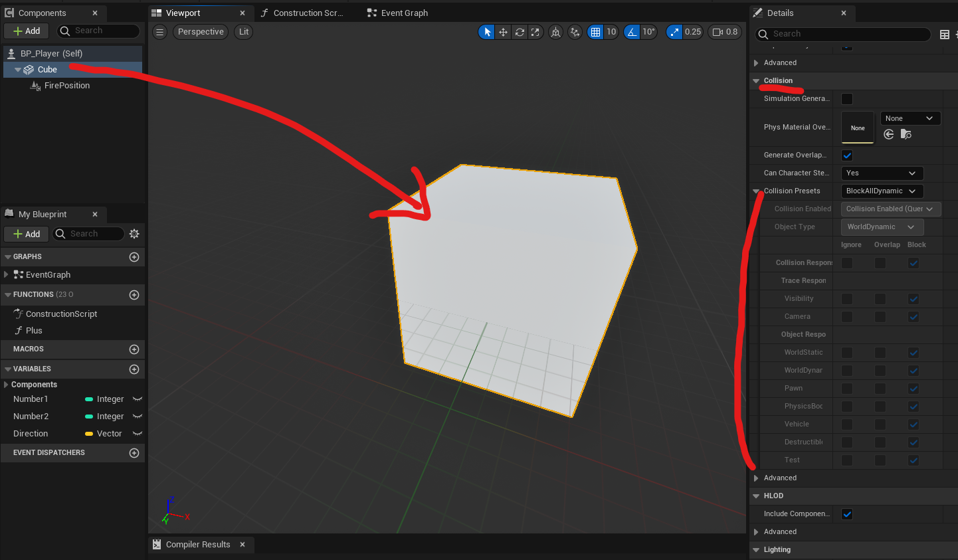Open Phys Material None dropdown
This screenshot has height=560, width=958.
[x=910, y=118]
